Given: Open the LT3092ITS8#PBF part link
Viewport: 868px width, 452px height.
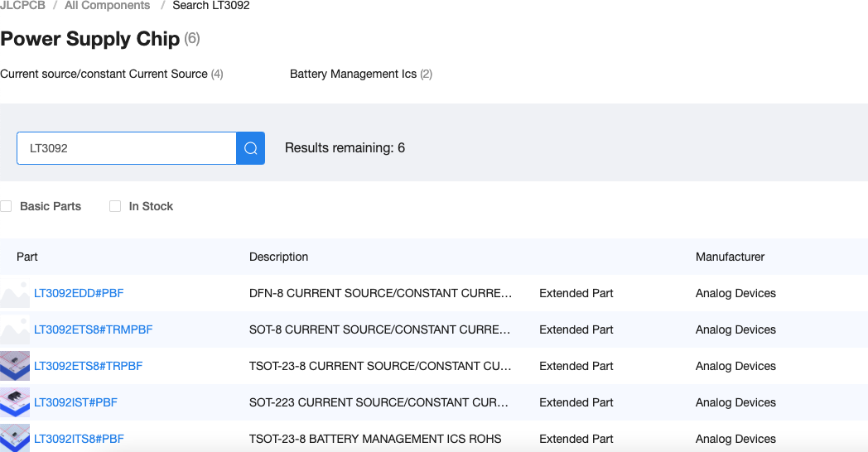Looking at the screenshot, I should 79,440.
